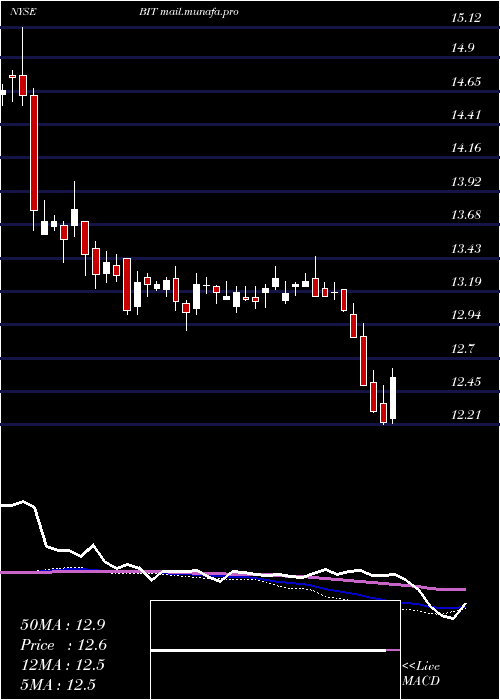Viewport: 500px width, 700px height.
Task: Click the 50MA : 12.9 readout
Action: (x=64, y=625)
